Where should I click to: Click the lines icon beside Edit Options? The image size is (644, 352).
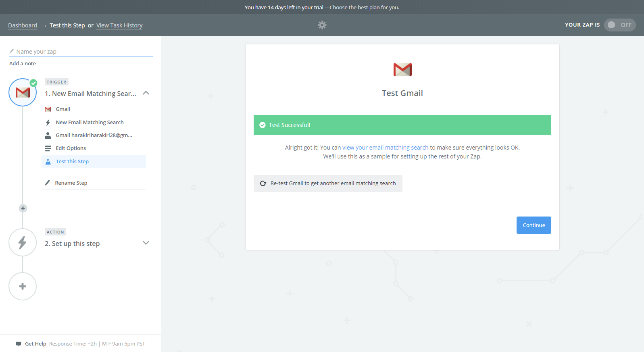click(48, 148)
